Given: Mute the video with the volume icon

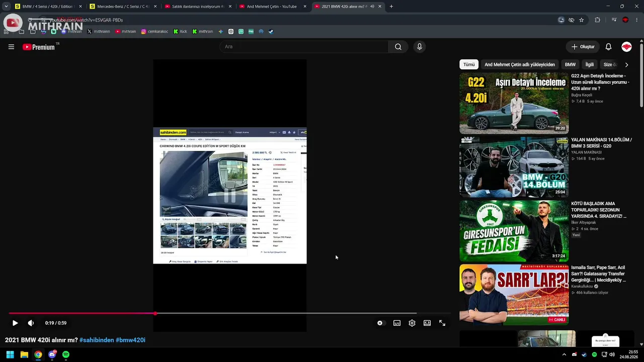Looking at the screenshot, I should click(x=31, y=323).
